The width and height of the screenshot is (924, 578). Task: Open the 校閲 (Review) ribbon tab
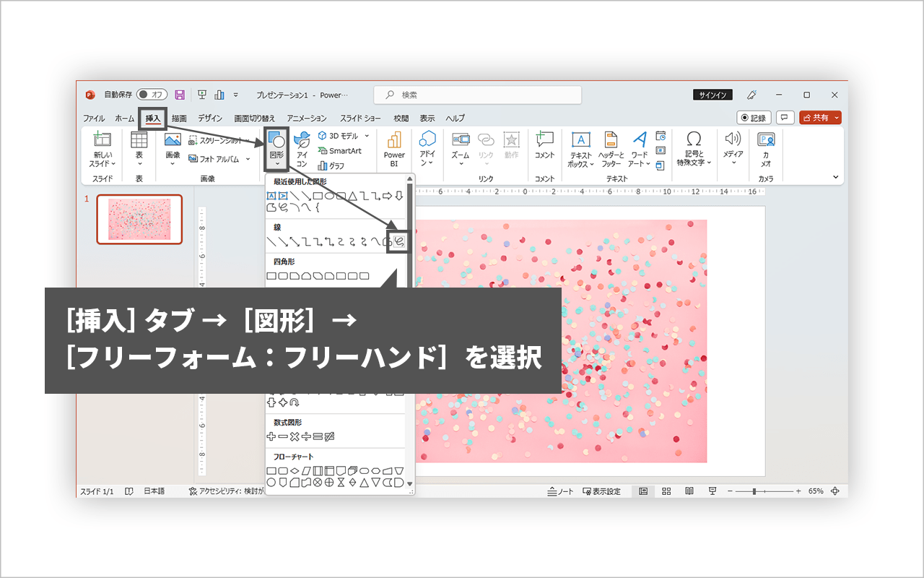pos(401,117)
